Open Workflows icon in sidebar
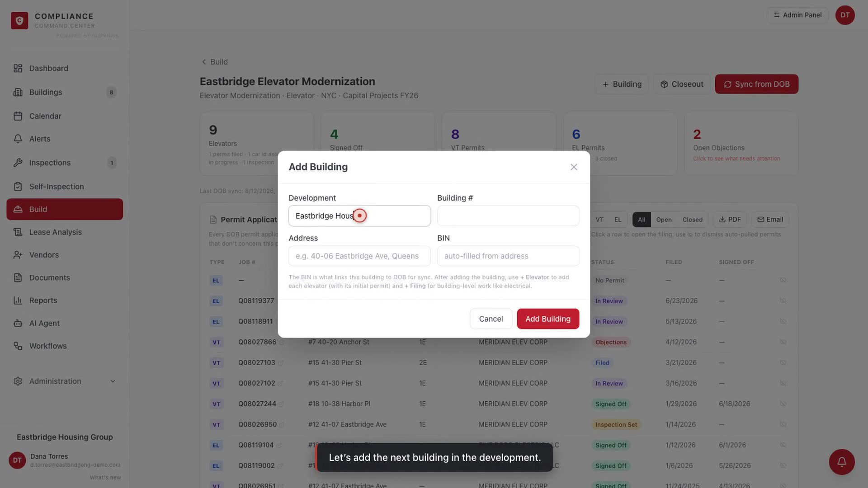 (x=18, y=346)
